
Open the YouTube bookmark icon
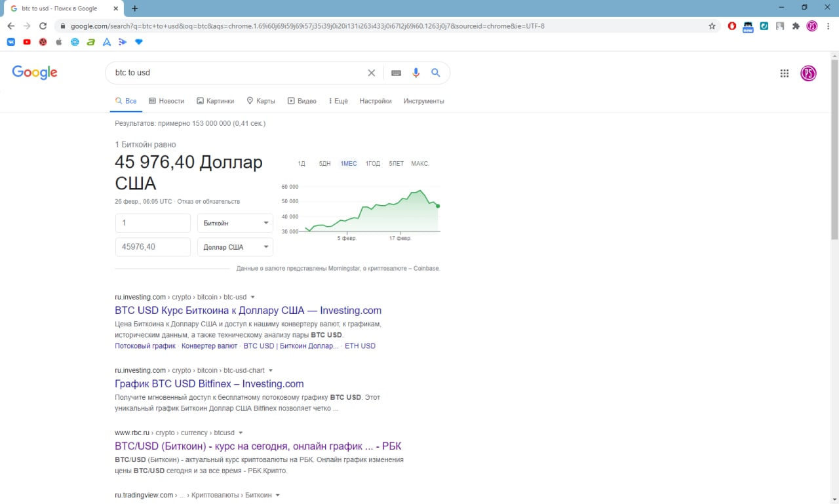(27, 42)
